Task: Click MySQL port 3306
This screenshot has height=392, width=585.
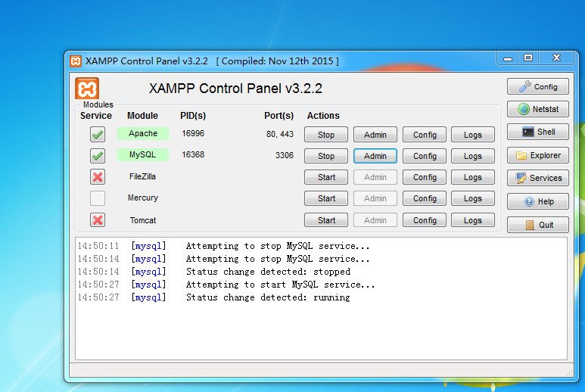Action: [285, 155]
